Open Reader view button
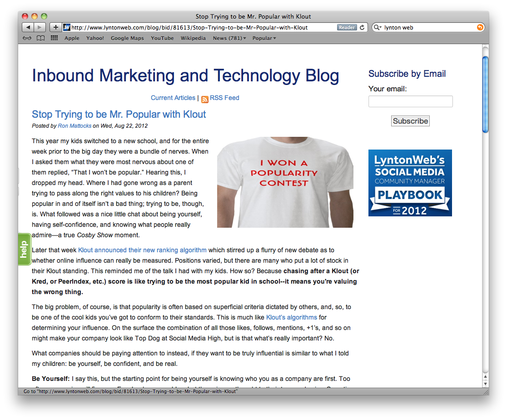The width and height of the screenshot is (507, 420). pyautogui.click(x=347, y=28)
